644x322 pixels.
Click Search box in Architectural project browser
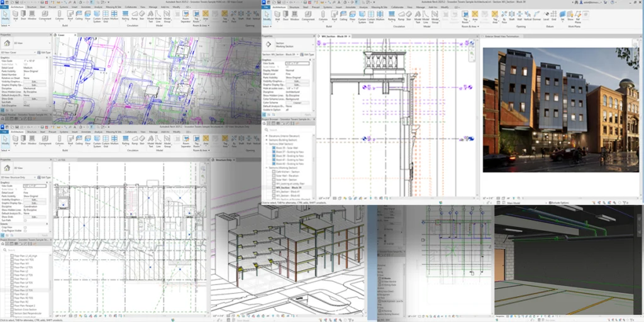(x=287, y=130)
